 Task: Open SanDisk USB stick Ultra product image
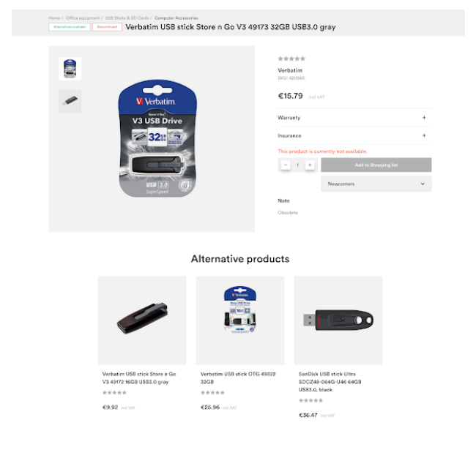pyautogui.click(x=338, y=320)
